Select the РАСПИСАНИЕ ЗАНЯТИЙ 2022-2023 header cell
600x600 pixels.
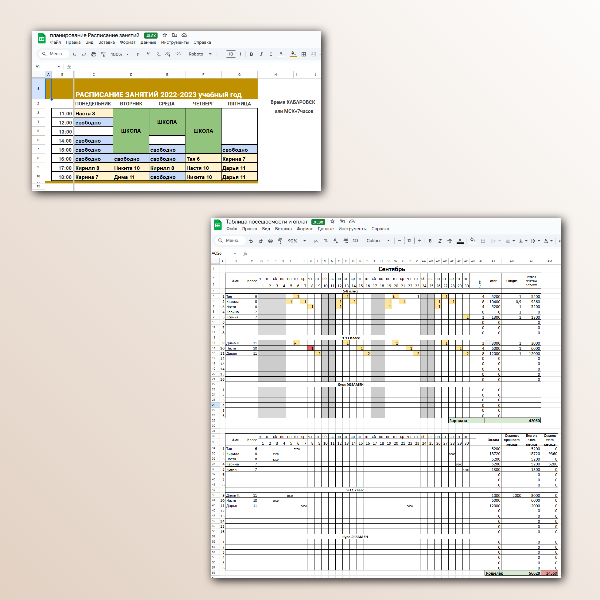pyautogui.click(x=165, y=93)
